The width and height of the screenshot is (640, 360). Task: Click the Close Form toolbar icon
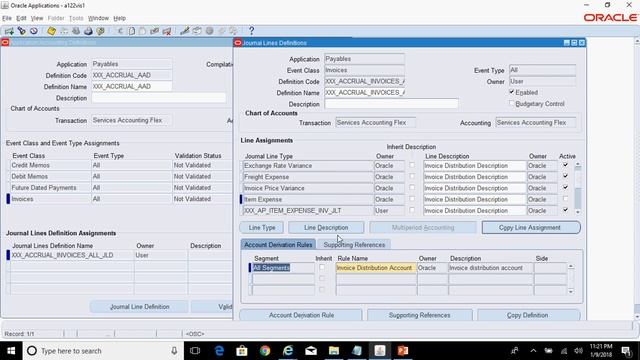100,31
